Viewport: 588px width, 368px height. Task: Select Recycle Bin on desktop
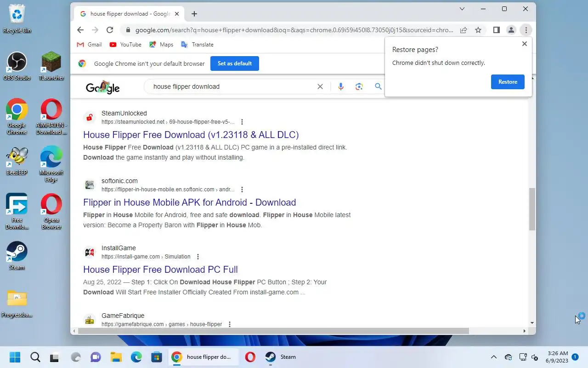(17, 19)
